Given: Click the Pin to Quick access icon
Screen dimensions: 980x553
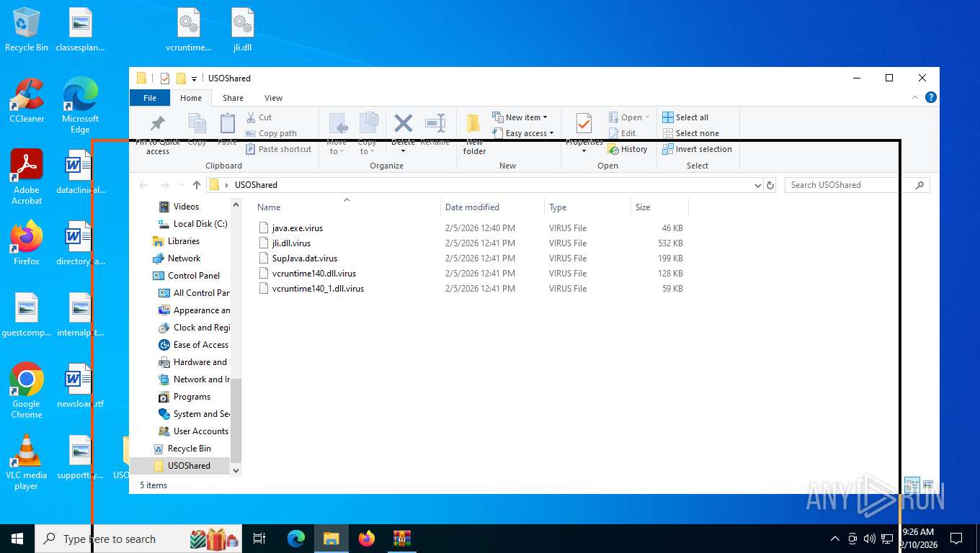Looking at the screenshot, I should 157,124.
